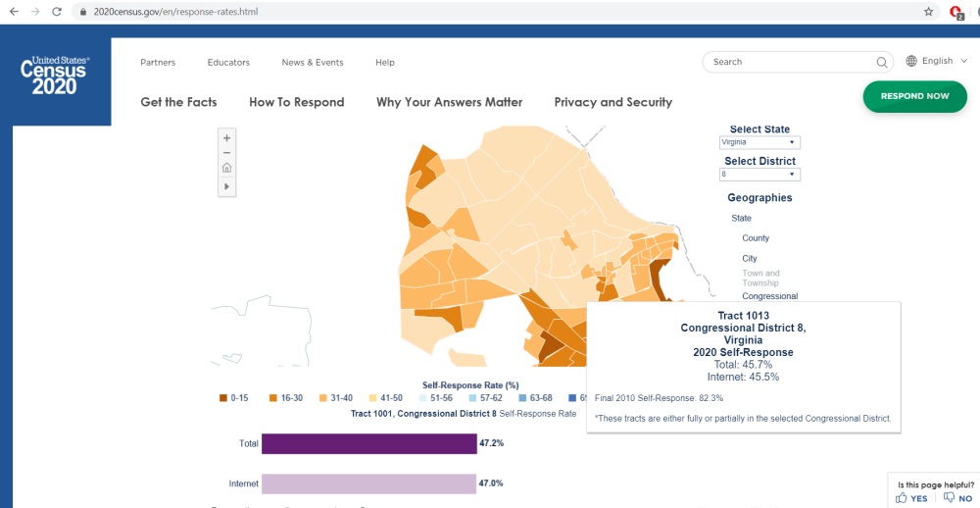Click the RESPOND NOW button
Screen dimensions: 980x508
point(914,96)
